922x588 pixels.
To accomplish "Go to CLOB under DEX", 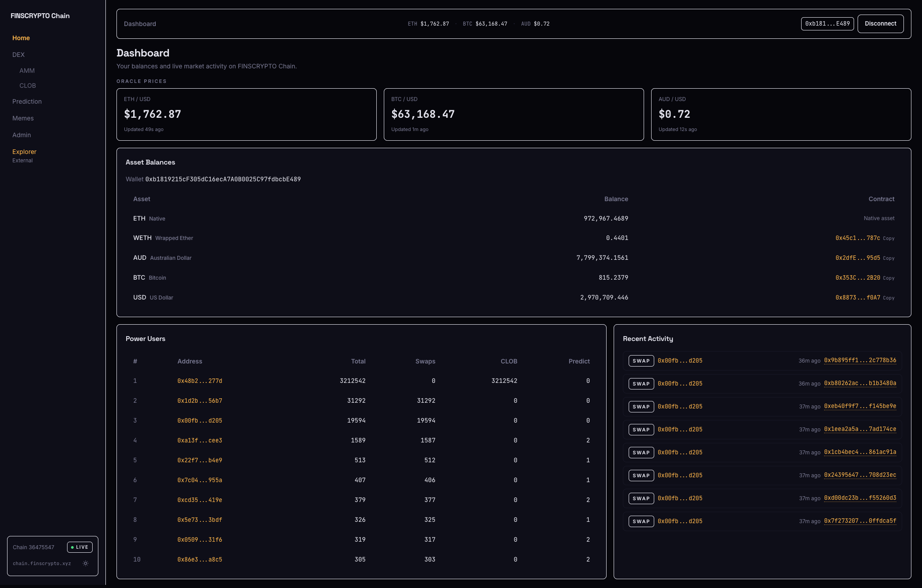I will click(x=28, y=86).
